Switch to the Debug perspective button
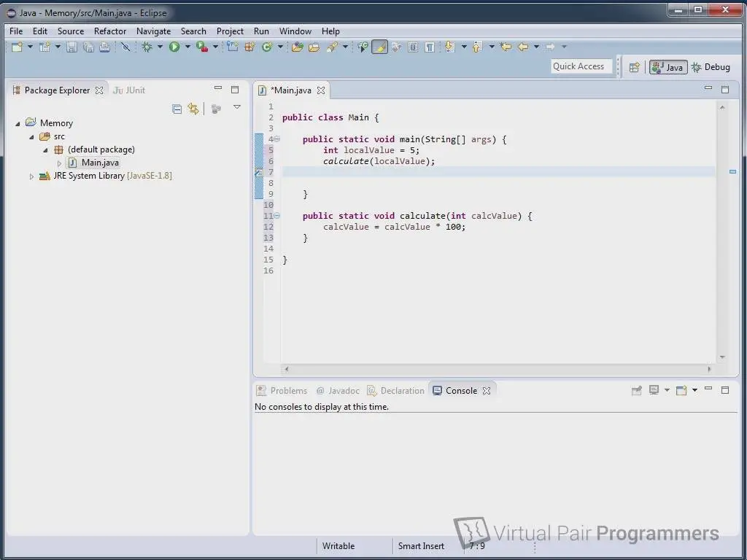 pyautogui.click(x=711, y=67)
